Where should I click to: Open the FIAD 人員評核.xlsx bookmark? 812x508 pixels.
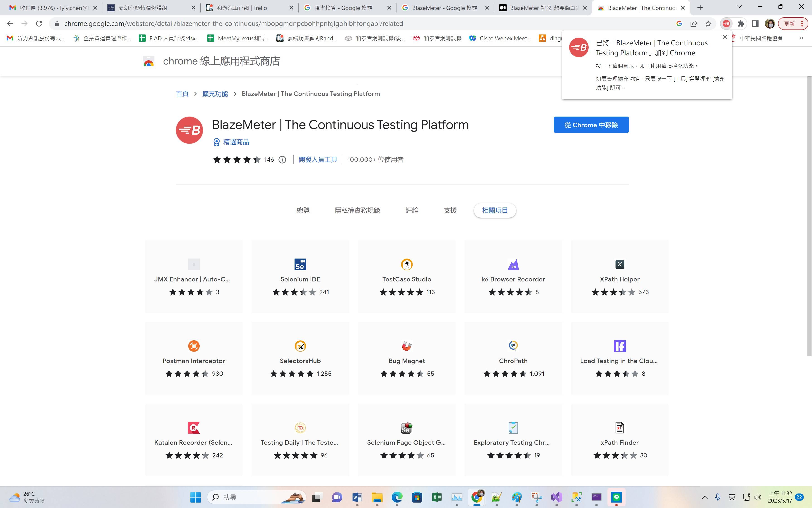coord(169,38)
